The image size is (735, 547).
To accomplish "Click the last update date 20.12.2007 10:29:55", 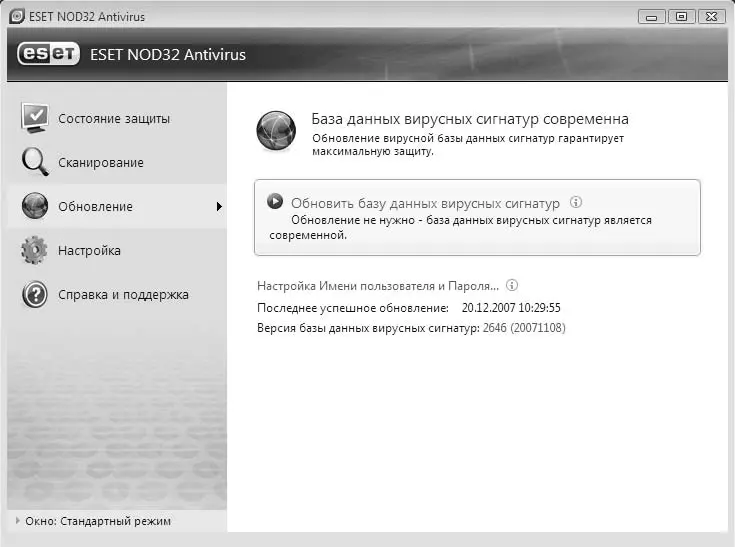I will click(x=511, y=308).
